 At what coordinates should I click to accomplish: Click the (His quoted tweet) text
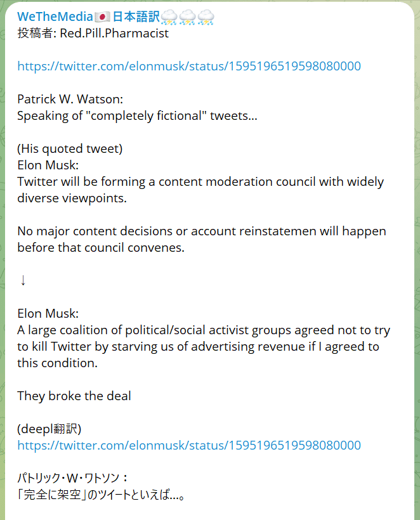coord(70,148)
